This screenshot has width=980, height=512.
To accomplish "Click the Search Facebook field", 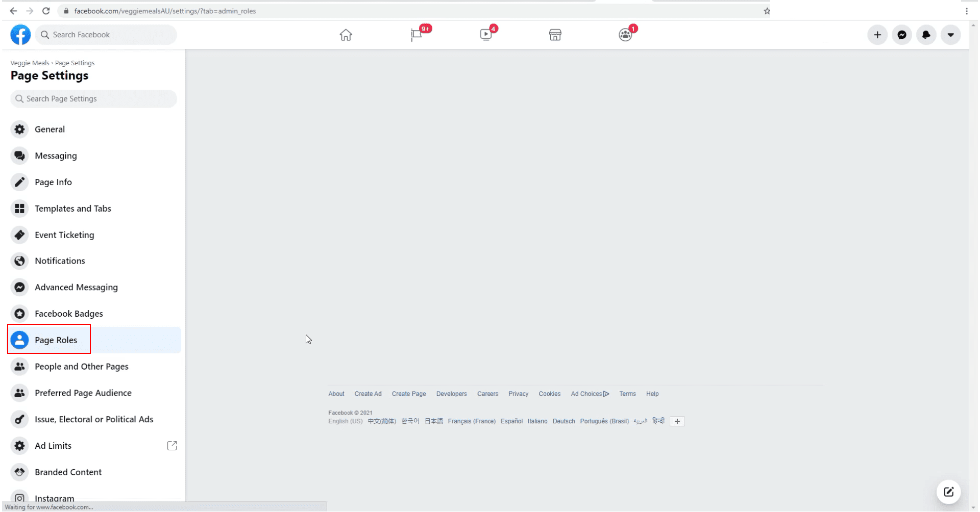I will (x=106, y=35).
